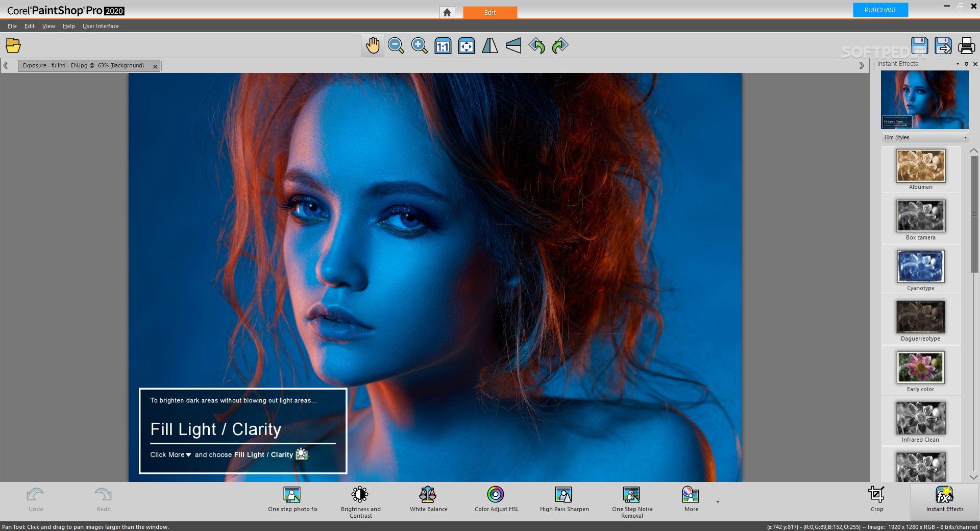Select the Zoom In tool
Image resolution: width=980 pixels, height=531 pixels.
point(419,45)
